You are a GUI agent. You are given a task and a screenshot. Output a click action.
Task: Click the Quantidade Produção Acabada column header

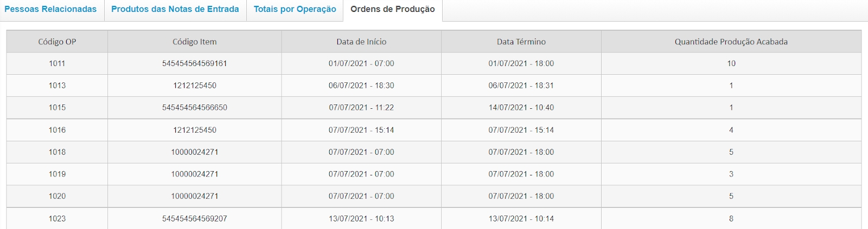[x=731, y=42]
